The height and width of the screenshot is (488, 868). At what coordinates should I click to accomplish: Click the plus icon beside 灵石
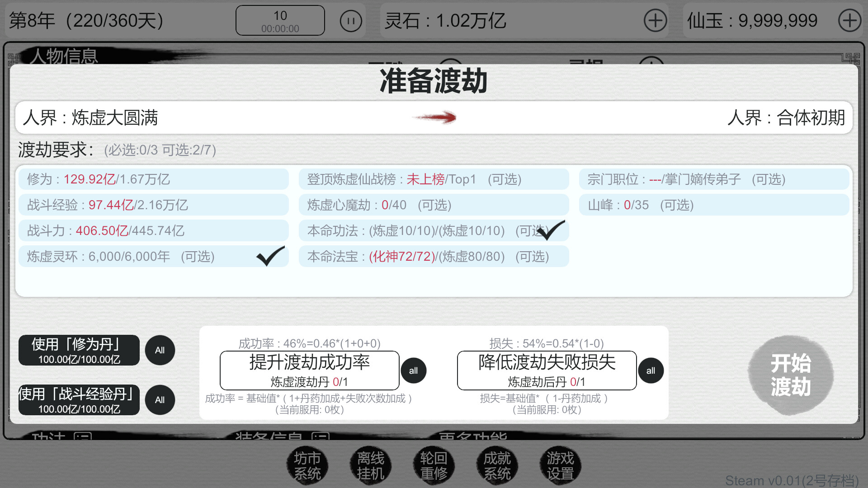click(x=655, y=20)
